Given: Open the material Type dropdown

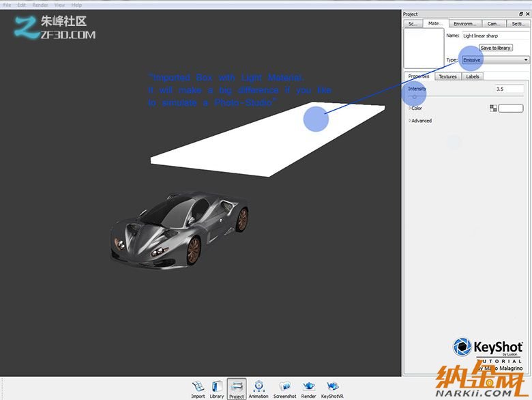Looking at the screenshot, I should [495, 60].
